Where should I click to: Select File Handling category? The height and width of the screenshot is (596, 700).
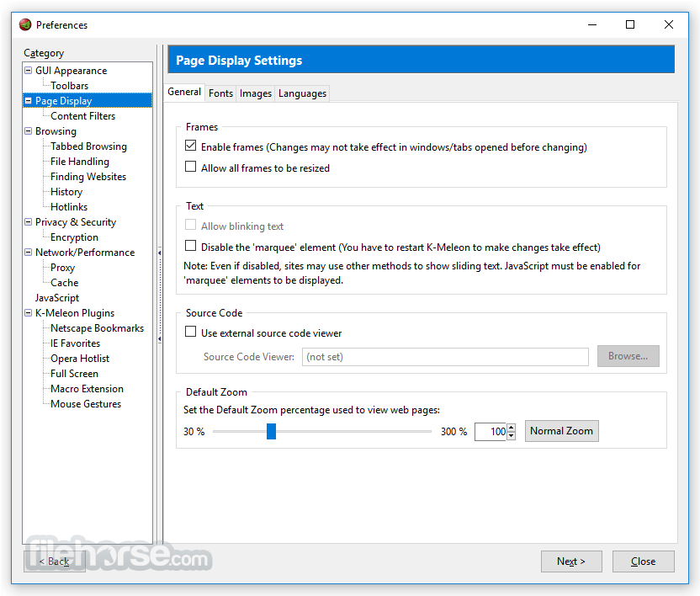click(79, 162)
